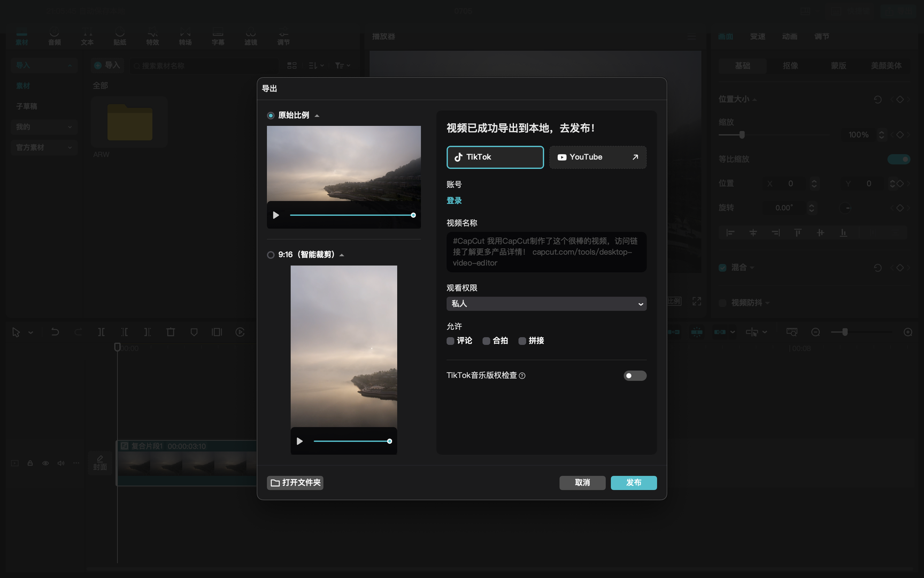Click the delete trash icon in timeline toolbar
Image resolution: width=924 pixels, height=578 pixels.
tap(171, 332)
